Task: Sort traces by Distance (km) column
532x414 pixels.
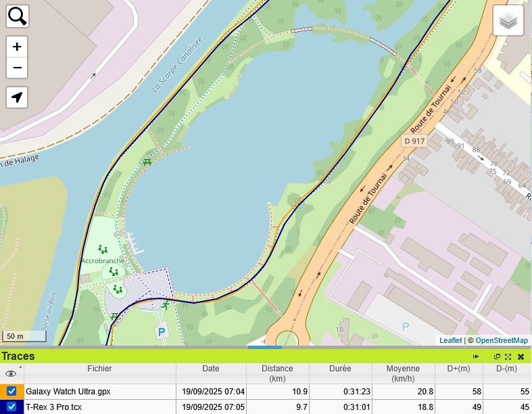Action: 278,373
